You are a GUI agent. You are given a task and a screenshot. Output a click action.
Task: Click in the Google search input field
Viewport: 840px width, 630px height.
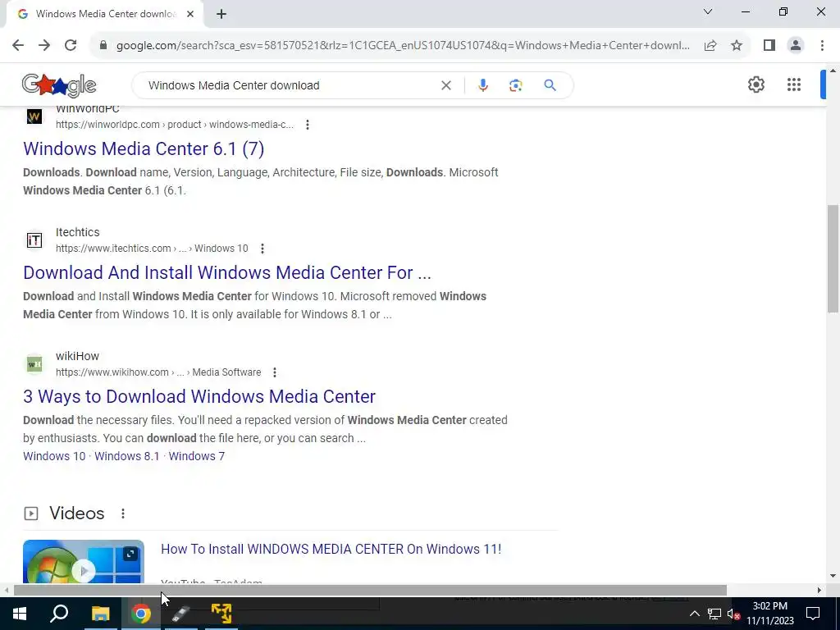coord(290,85)
